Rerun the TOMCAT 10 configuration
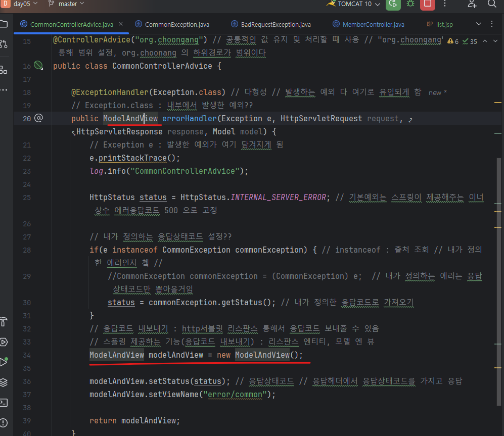The image size is (504, 436). 393,4
